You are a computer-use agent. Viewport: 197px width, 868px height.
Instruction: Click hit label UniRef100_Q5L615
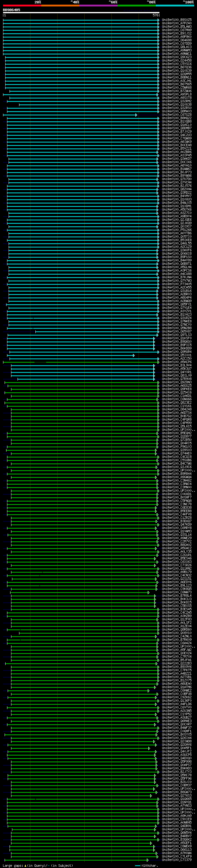click(x=177, y=426)
